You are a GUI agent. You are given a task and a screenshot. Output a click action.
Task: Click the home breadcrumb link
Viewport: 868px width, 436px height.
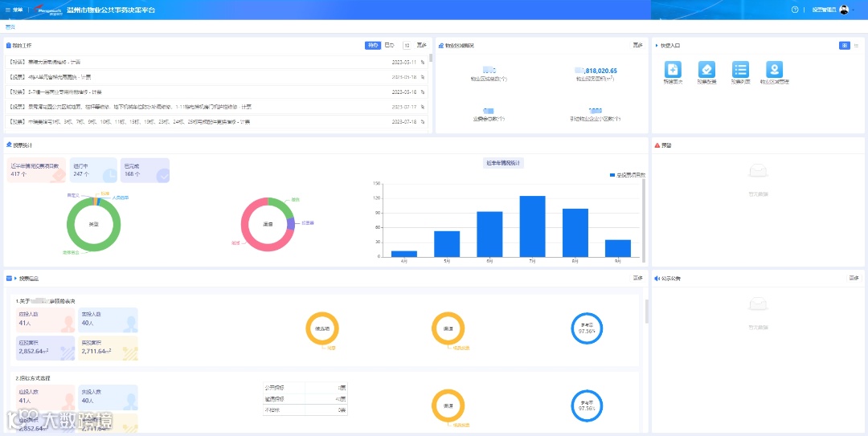tap(10, 27)
